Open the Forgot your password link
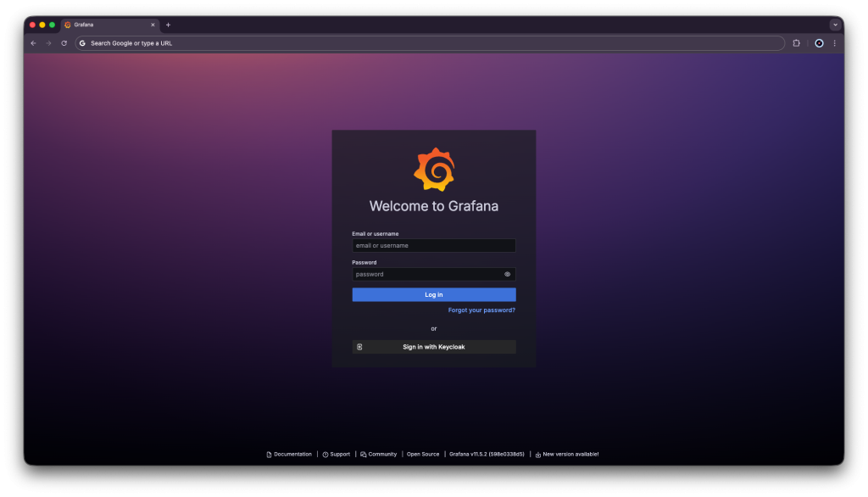868x497 pixels. (x=481, y=310)
